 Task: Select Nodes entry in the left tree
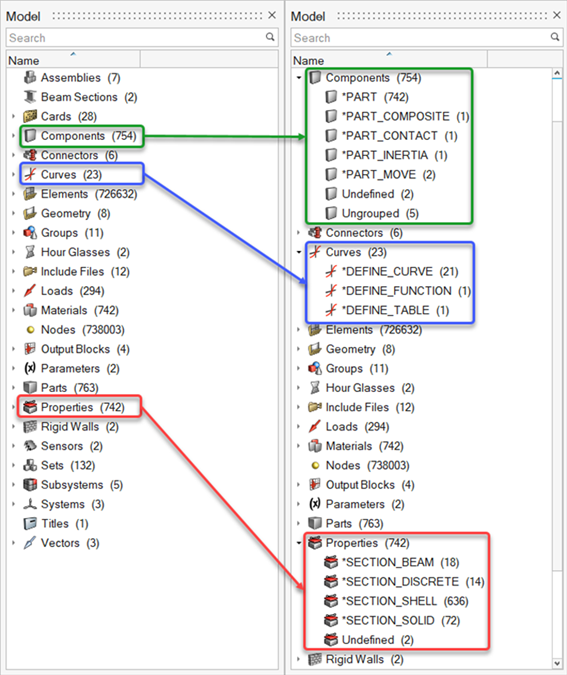pyautogui.click(x=75, y=330)
